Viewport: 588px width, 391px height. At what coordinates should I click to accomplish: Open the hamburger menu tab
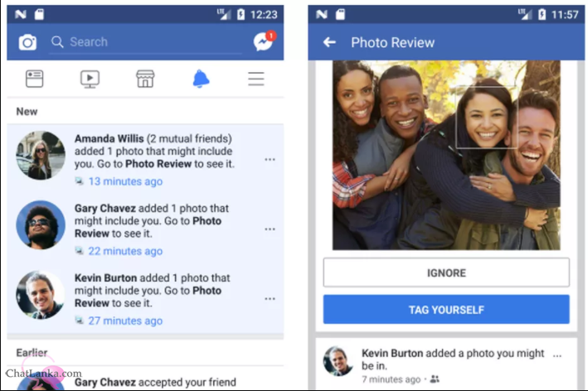pyautogui.click(x=256, y=79)
